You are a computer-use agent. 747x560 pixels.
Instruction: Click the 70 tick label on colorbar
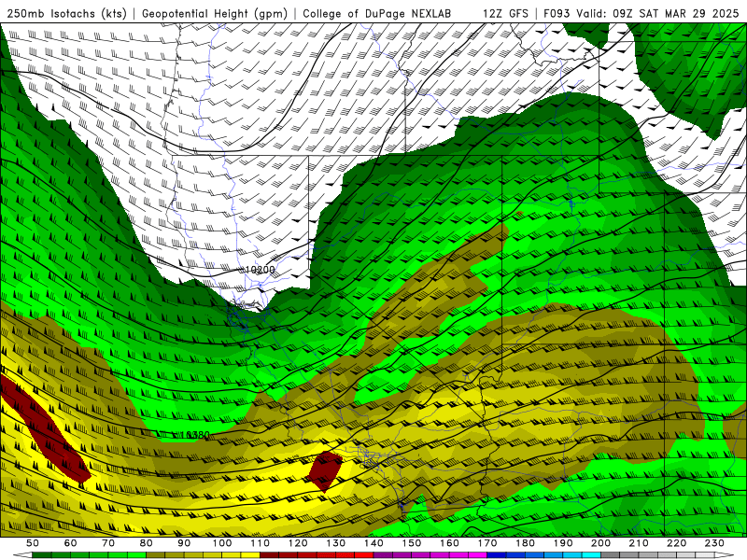coord(108,543)
